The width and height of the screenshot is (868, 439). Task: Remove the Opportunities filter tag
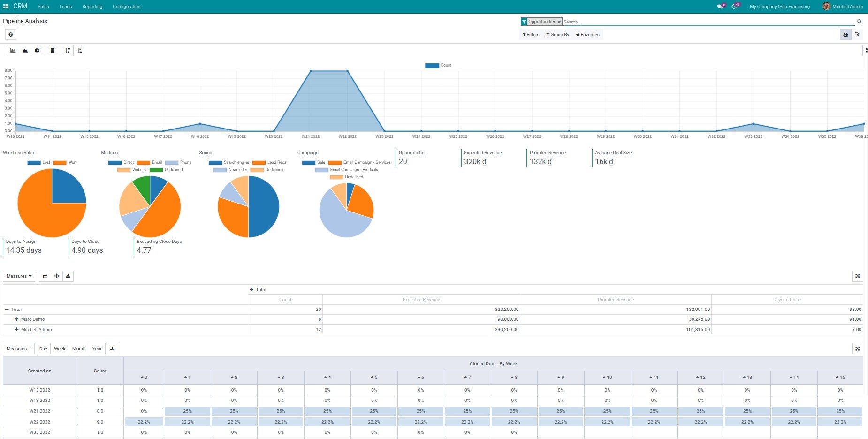click(x=558, y=22)
